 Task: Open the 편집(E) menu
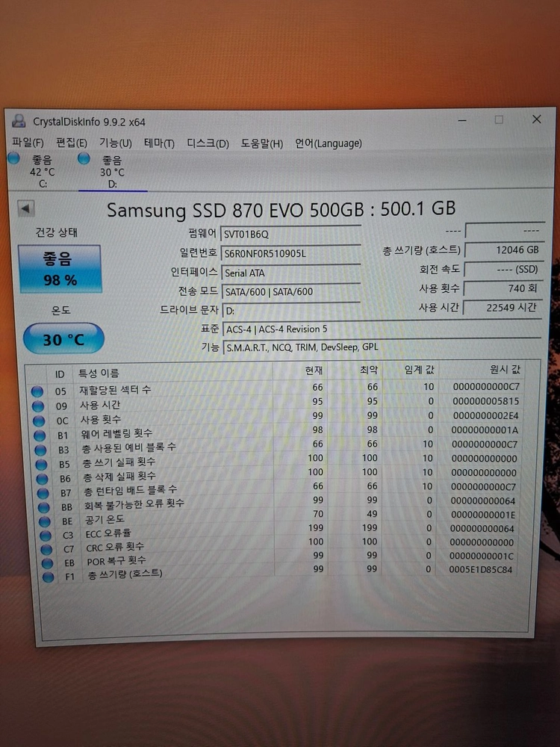coord(72,143)
